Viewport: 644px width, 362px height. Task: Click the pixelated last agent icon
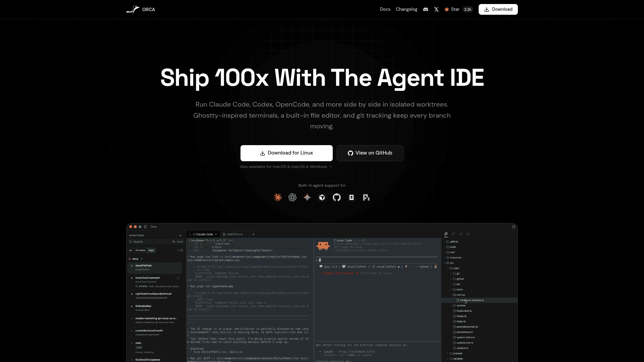click(x=366, y=197)
